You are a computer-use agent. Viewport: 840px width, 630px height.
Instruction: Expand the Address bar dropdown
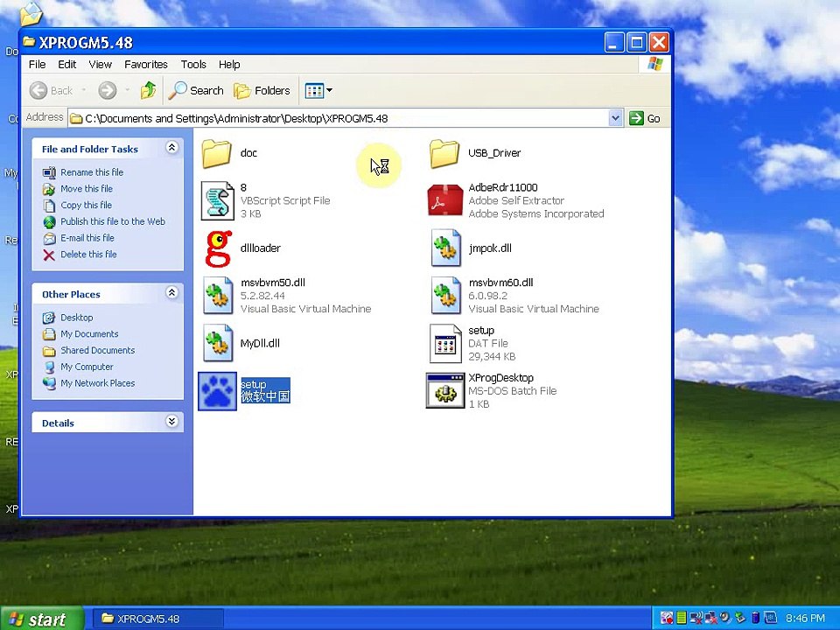point(615,118)
